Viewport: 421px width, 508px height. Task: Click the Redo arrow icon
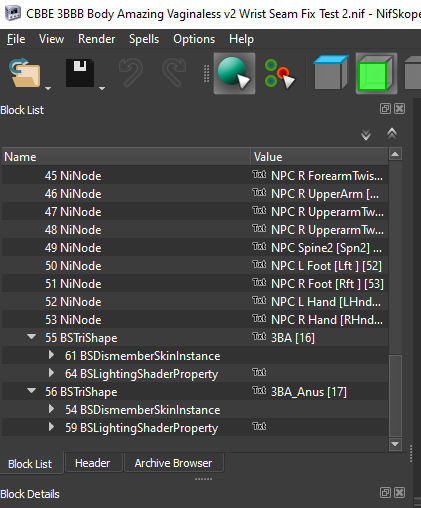coord(174,72)
